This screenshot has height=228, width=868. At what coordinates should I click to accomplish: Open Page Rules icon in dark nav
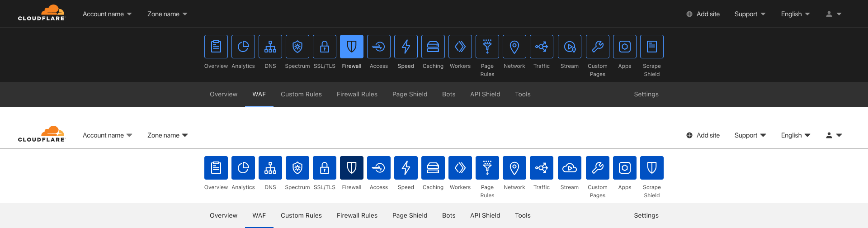pyautogui.click(x=487, y=47)
